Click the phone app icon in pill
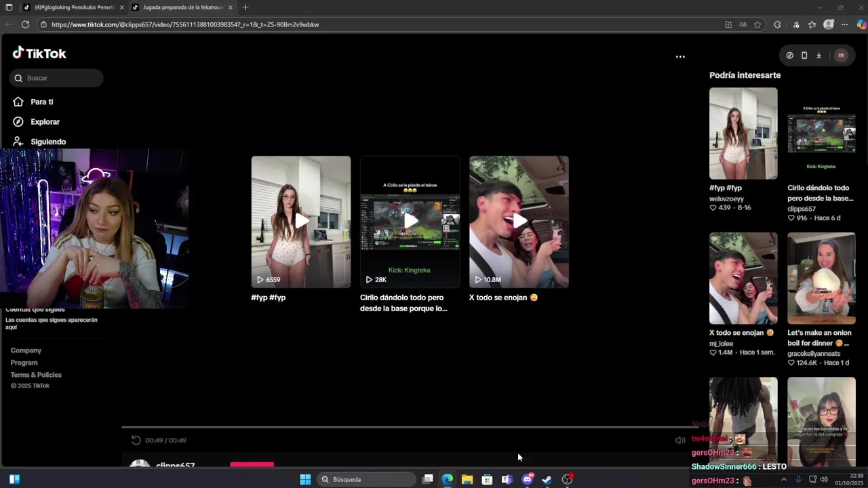The height and width of the screenshot is (488, 868). (x=804, y=56)
